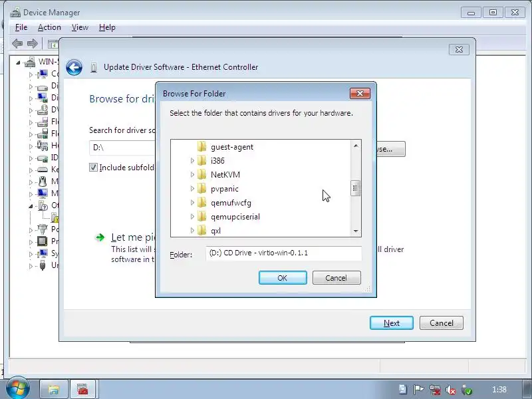The height and width of the screenshot is (399, 532).
Task: Click the scroll down arrow in folder list
Action: (x=356, y=231)
